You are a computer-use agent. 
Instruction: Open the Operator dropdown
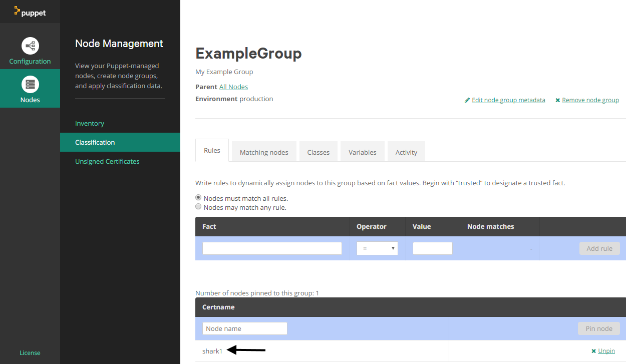[377, 248]
